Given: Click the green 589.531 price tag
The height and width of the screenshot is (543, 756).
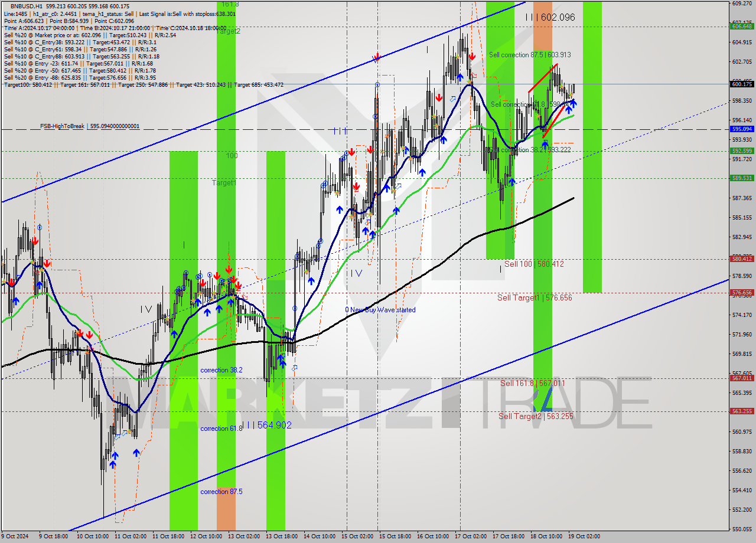Looking at the screenshot, I should (742, 178).
